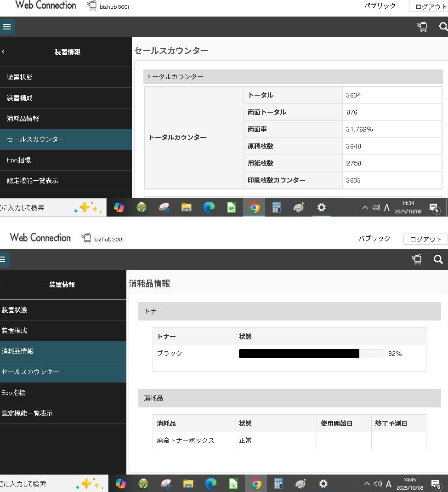Open Paint from the taskbar
This screenshot has height=492, width=448.
299,207
